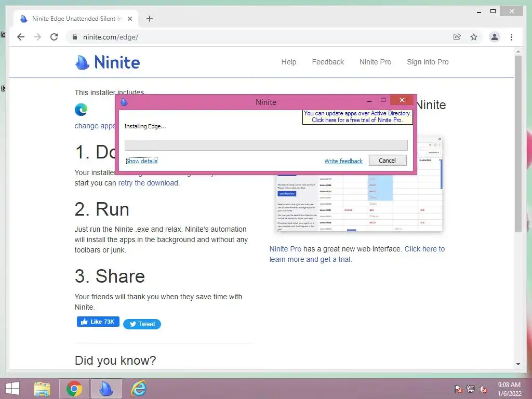The image size is (532, 399).
Task: Click the page scrollbar down arrow
Action: coord(518,364)
